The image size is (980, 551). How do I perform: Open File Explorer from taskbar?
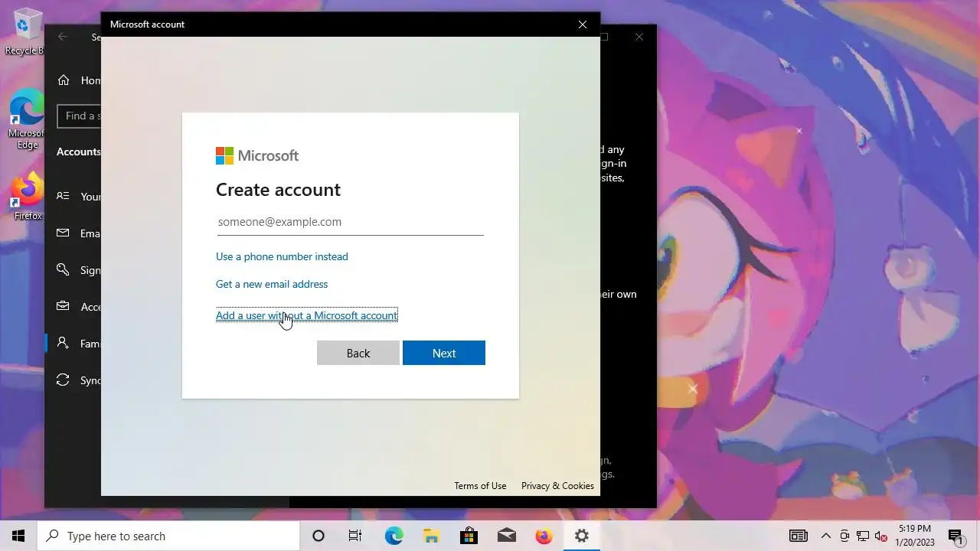431,536
